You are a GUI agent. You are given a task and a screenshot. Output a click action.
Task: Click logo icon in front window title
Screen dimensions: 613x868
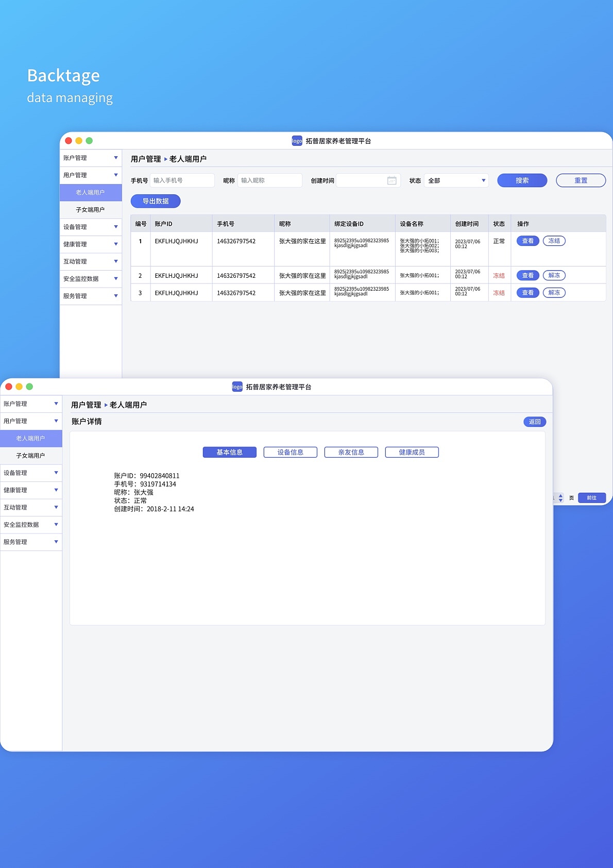click(237, 387)
